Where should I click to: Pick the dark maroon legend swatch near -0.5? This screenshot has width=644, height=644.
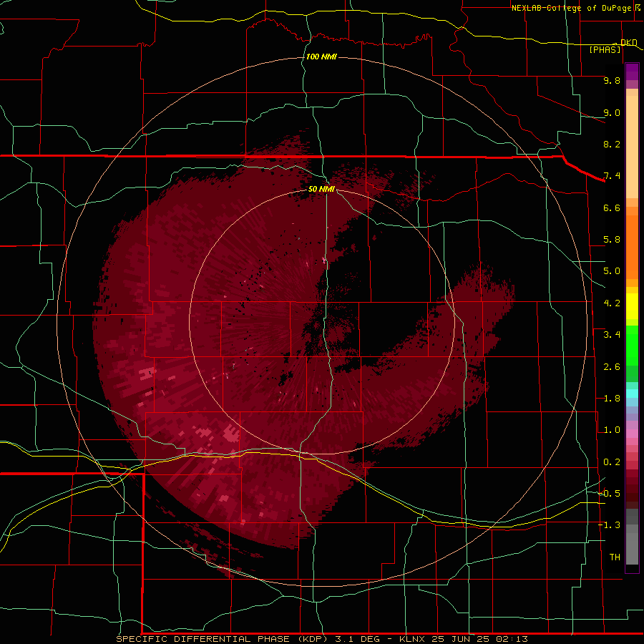(x=632, y=497)
